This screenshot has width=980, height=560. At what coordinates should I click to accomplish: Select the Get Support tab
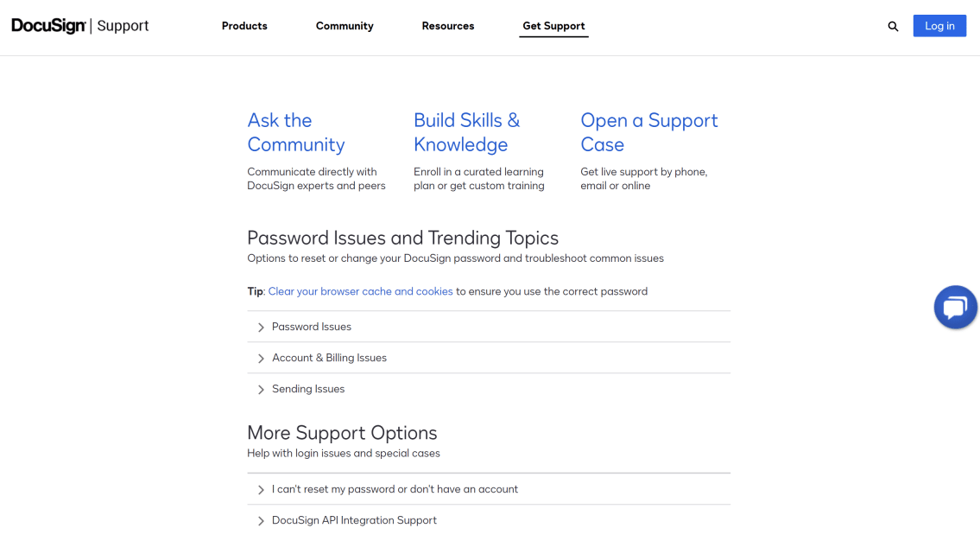(x=553, y=26)
